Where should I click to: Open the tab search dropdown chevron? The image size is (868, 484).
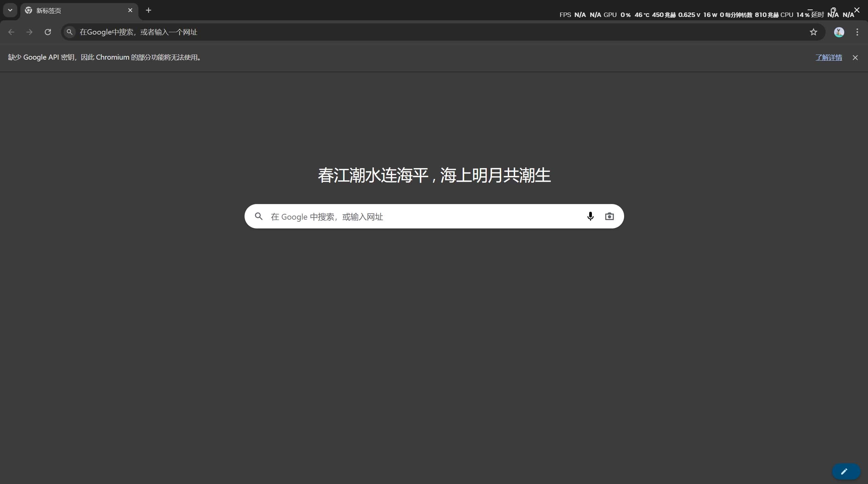pos(10,10)
